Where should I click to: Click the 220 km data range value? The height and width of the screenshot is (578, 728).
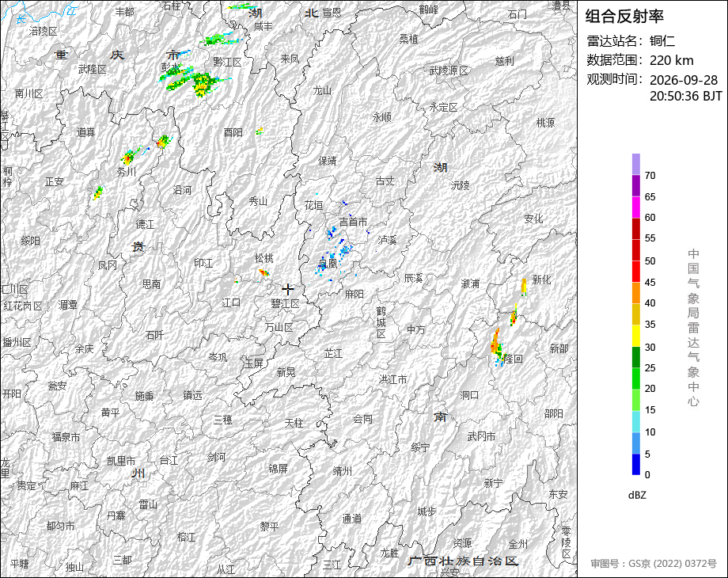point(671,60)
